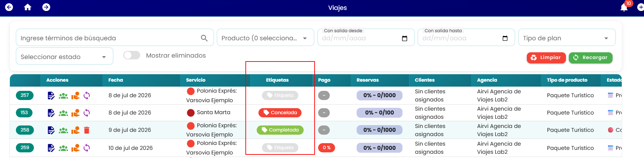Sort by the Reservas column header
Viewport: 644px width, 158px height.
coord(368,80)
